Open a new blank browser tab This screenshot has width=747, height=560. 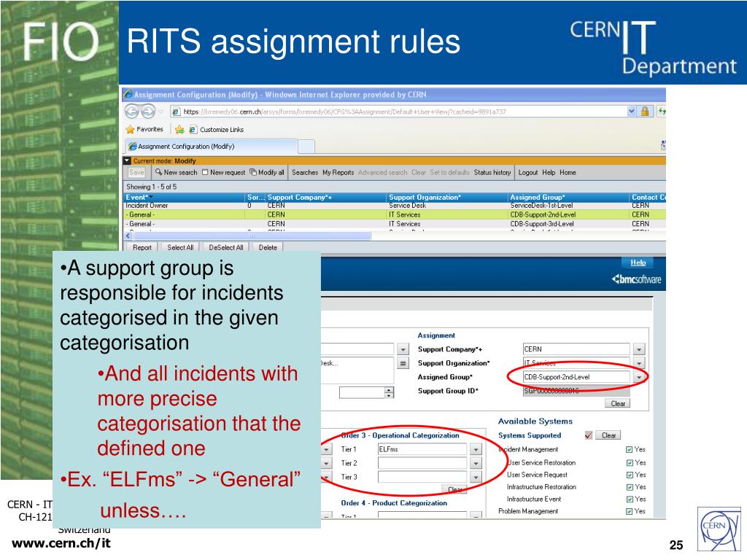click(306, 147)
